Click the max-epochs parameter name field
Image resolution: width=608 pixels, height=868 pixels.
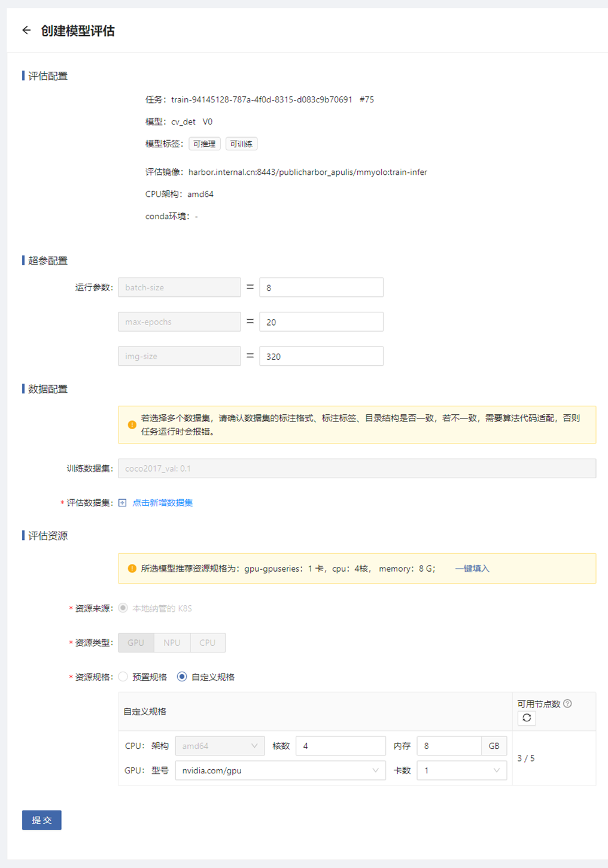(x=180, y=322)
